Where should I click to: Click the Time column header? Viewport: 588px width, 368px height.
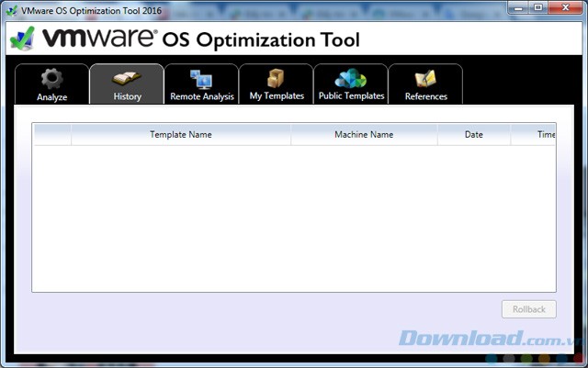coord(545,134)
